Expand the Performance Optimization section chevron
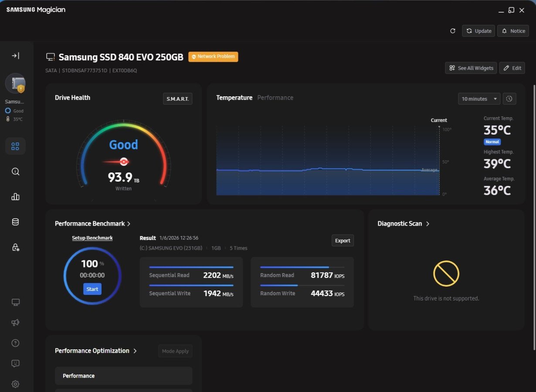This screenshot has height=392, width=536. pyautogui.click(x=135, y=351)
